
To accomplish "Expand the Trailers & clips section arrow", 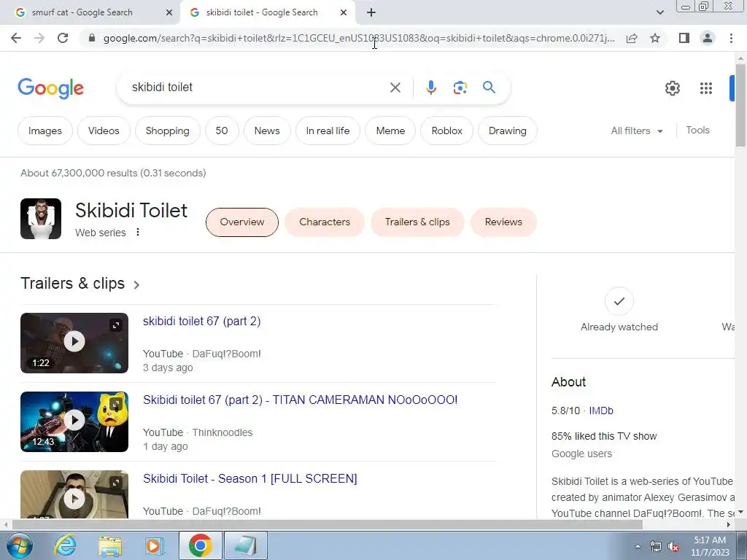I will coord(136,285).
